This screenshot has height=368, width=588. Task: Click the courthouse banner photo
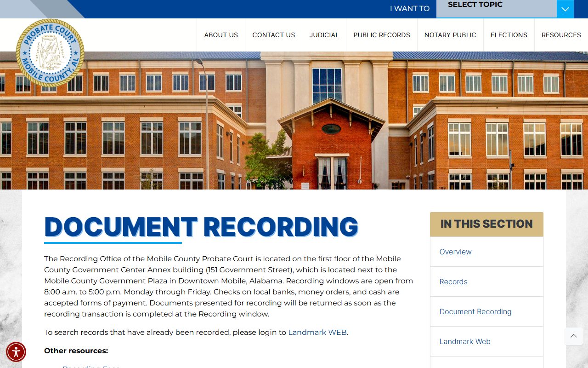tap(294, 121)
